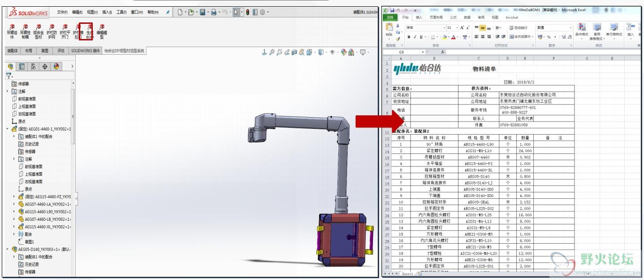Click SolidWorks New document icon
The height and width of the screenshot is (280, 644).
click(180, 12)
